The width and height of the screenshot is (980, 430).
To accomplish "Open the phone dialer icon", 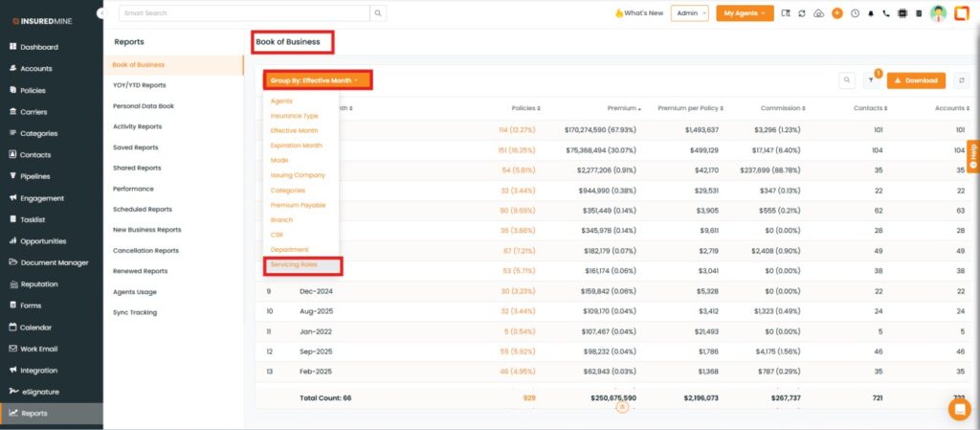I will [x=885, y=13].
